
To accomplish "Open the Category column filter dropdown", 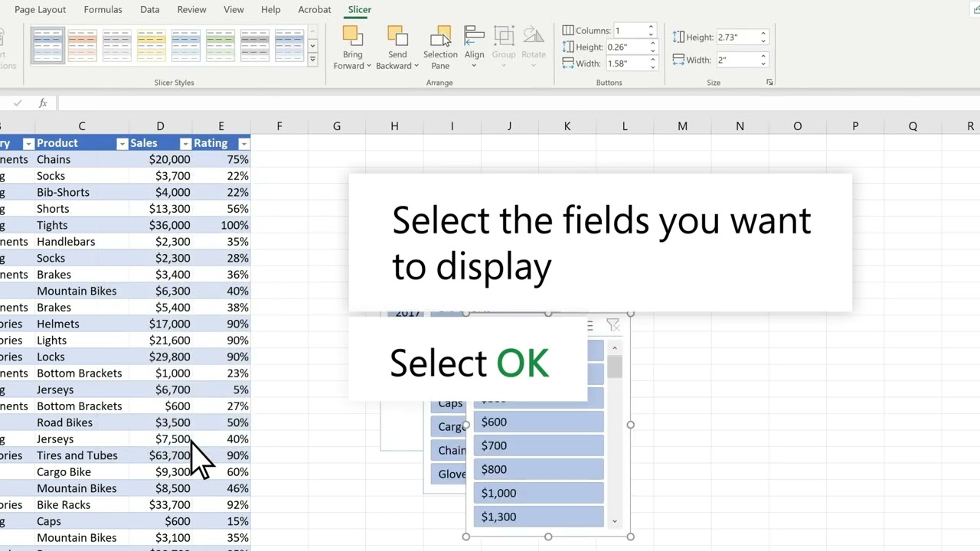I will click(28, 144).
